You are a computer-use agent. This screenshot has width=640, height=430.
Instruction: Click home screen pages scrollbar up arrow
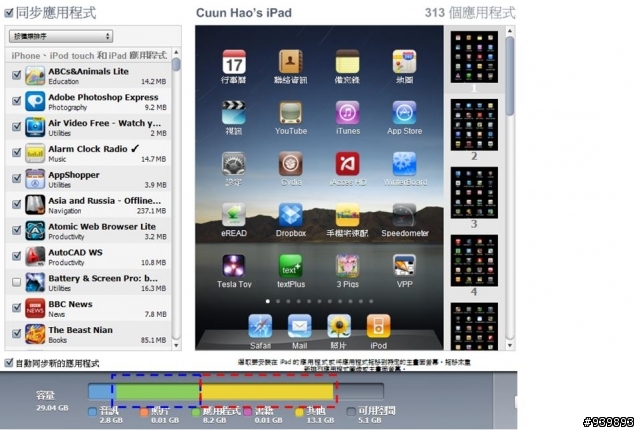coord(510,31)
